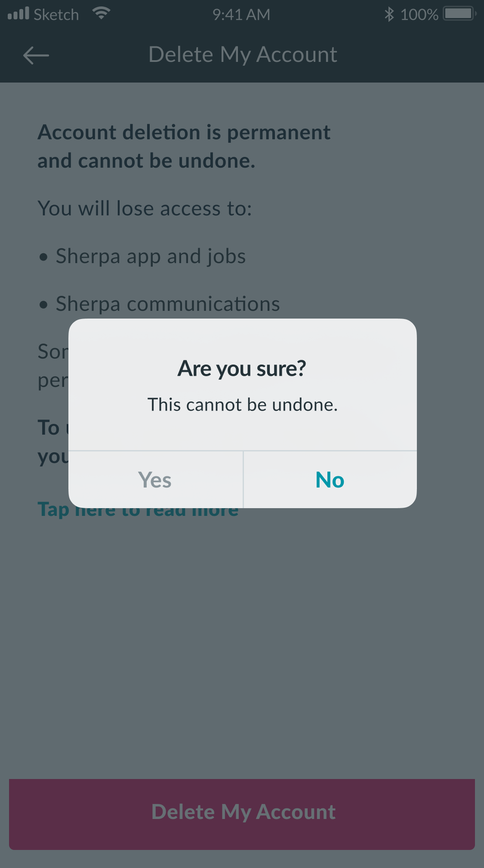Image resolution: width=484 pixels, height=868 pixels.
Task: Tap the back arrow icon
Action: 36,55
